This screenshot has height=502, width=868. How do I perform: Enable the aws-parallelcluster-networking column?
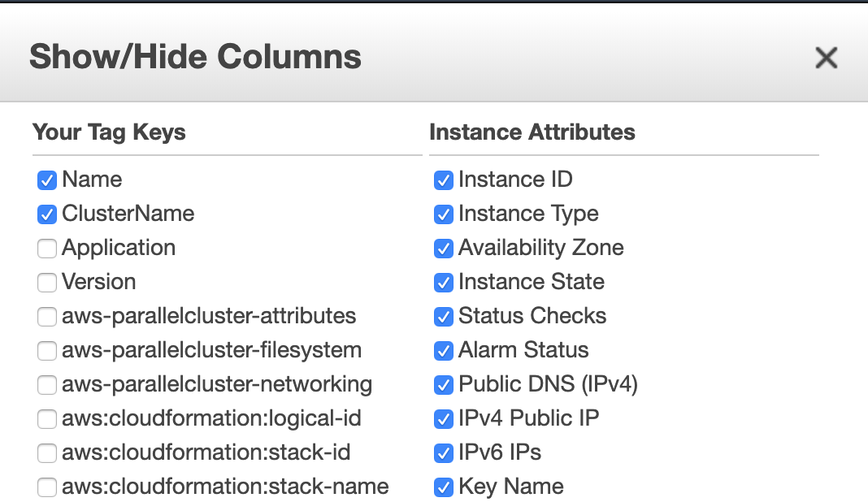coord(46,385)
